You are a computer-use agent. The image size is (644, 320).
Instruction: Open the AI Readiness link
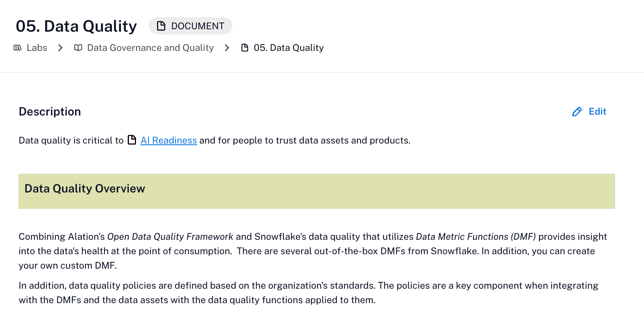169,140
